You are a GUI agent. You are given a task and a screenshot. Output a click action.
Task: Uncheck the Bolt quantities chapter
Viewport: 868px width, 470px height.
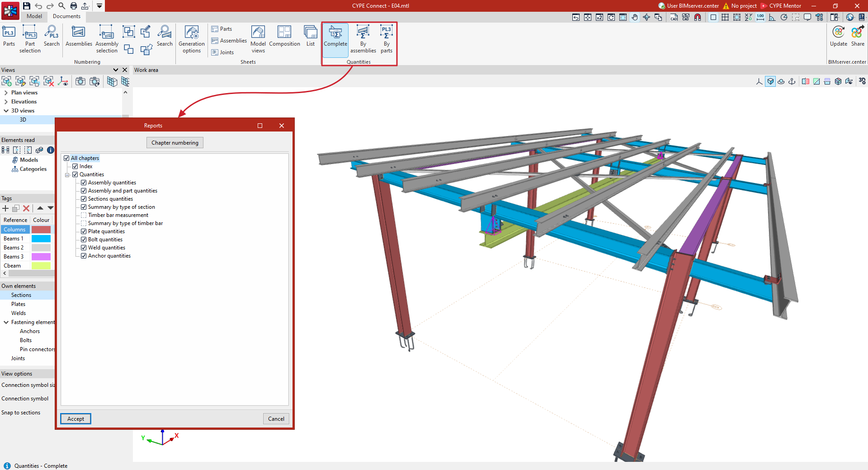[84, 240]
